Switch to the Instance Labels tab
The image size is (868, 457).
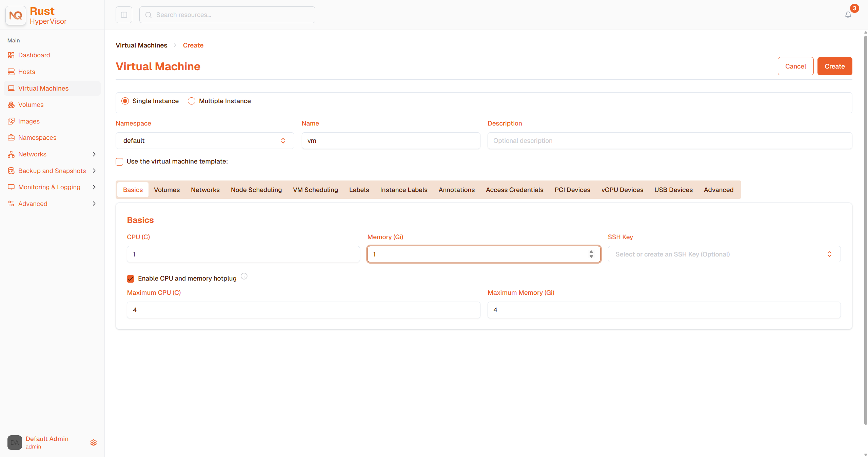point(403,190)
